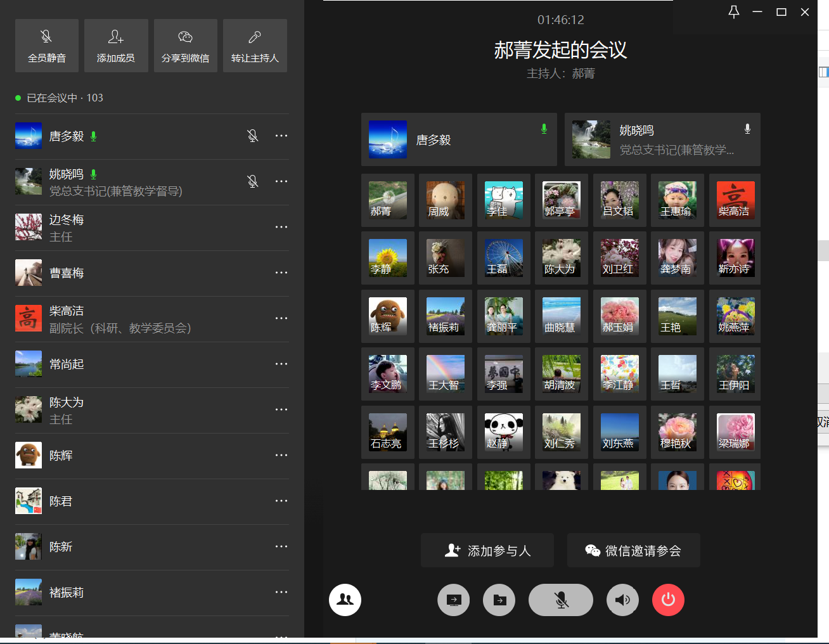Image resolution: width=829 pixels, height=644 pixels.
Task: Click the share file folder icon
Action: click(x=499, y=600)
